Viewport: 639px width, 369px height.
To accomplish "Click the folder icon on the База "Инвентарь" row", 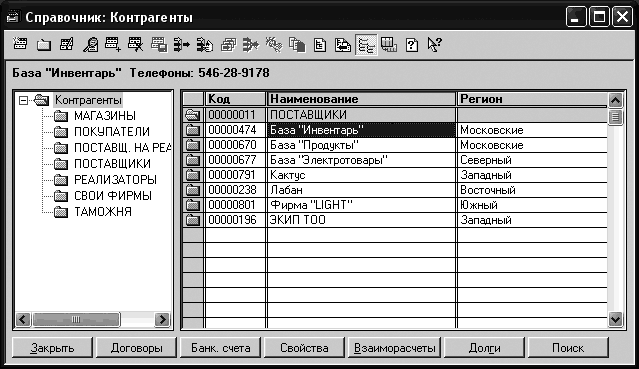I will coord(193,130).
